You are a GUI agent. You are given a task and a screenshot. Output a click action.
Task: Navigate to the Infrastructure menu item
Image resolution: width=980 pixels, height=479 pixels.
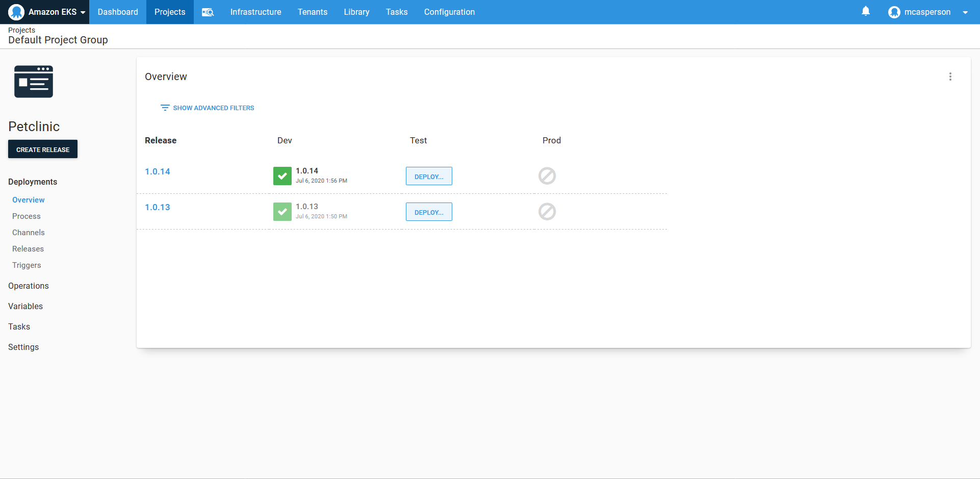click(x=255, y=12)
